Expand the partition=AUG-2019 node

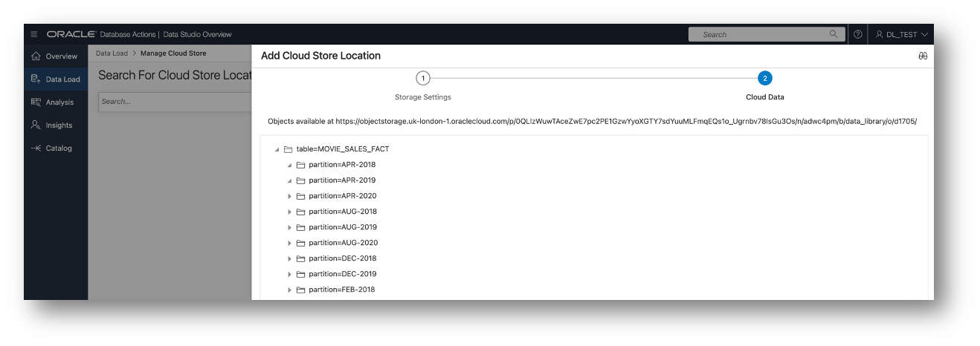289,227
